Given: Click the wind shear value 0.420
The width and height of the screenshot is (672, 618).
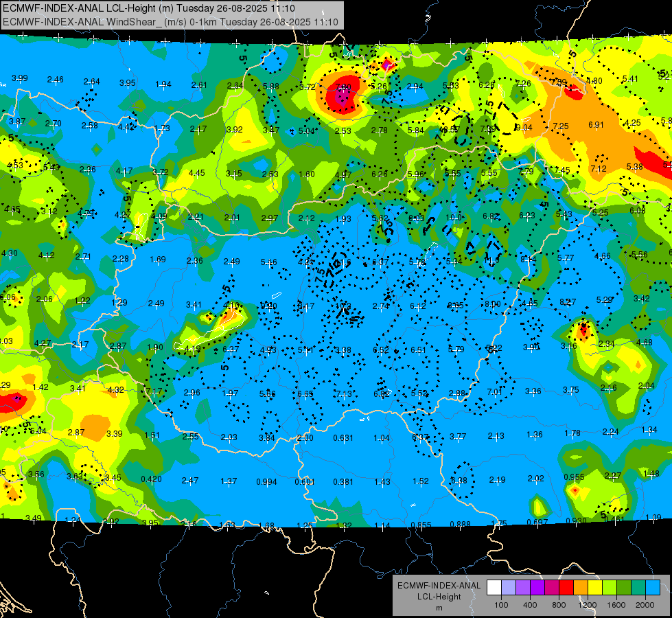Looking at the screenshot, I should coord(151,479).
